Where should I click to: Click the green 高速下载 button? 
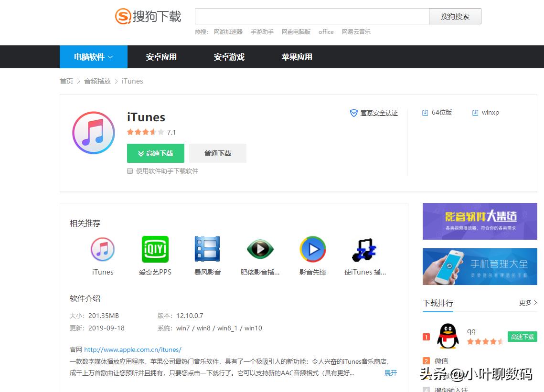point(155,153)
